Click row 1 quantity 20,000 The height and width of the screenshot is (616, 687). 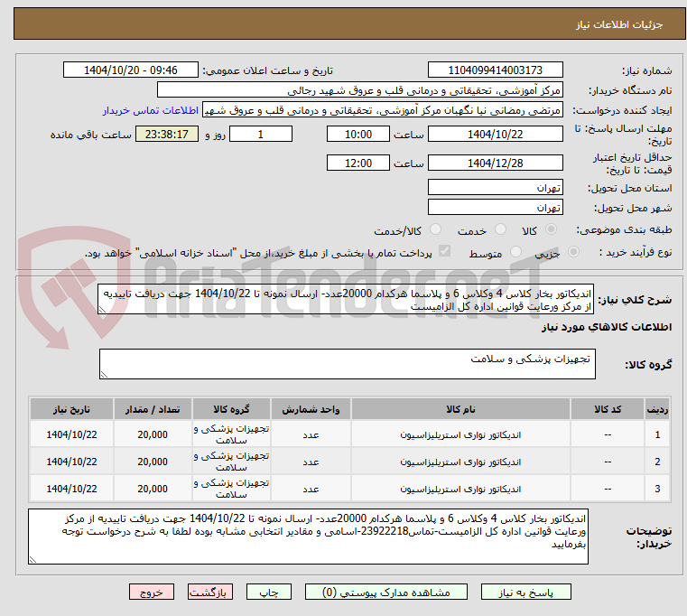pyautogui.click(x=153, y=434)
